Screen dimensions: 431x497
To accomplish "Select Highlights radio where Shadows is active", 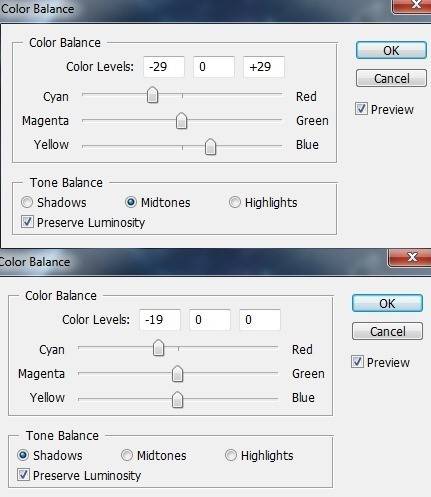I will tap(231, 455).
